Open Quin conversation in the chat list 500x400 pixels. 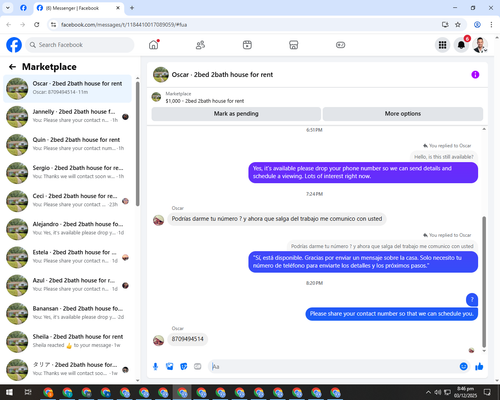pyautogui.click(x=67, y=145)
